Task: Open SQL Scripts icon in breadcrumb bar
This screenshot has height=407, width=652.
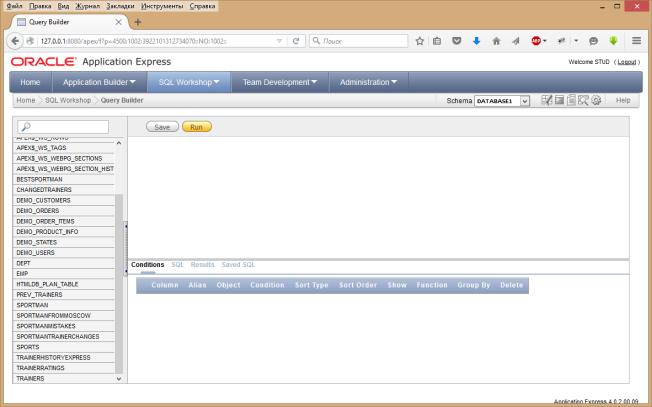Action: [571, 100]
